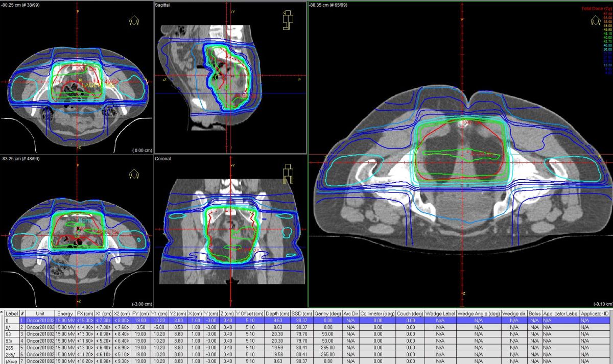Click the Sagittal view label
This screenshot has height=364, width=613.
pos(163,5)
